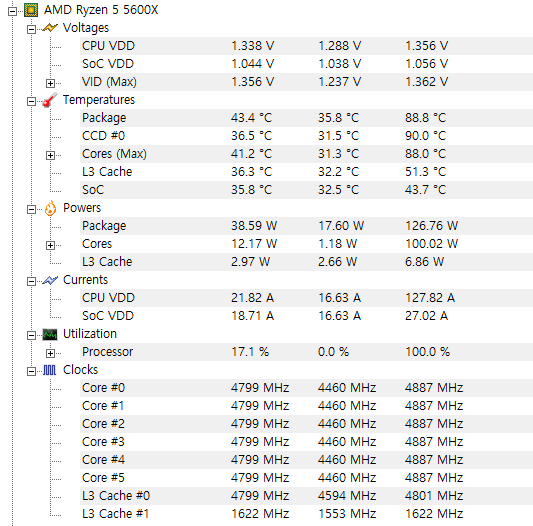This screenshot has height=526, width=533.
Task: Select the SoC VDD current row
Action: point(306,316)
